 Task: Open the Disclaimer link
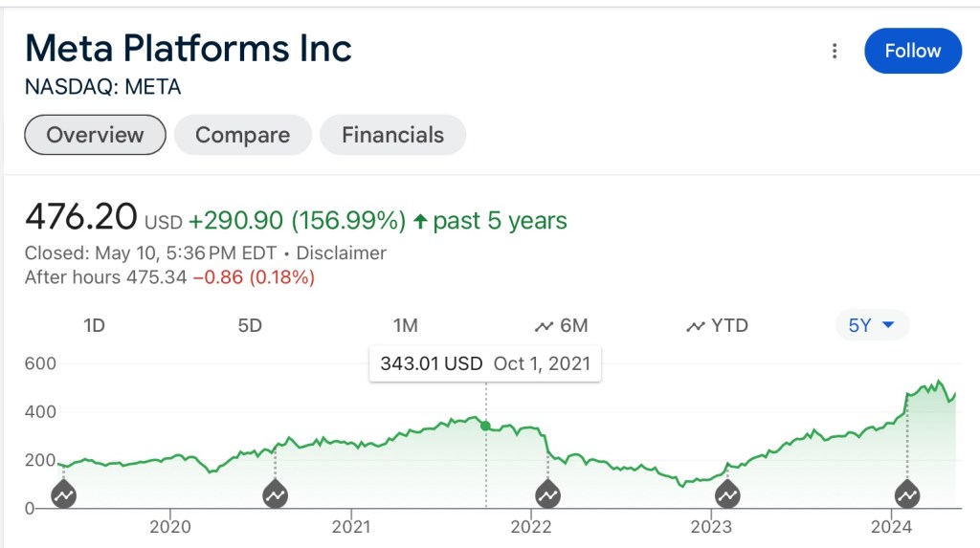341,253
